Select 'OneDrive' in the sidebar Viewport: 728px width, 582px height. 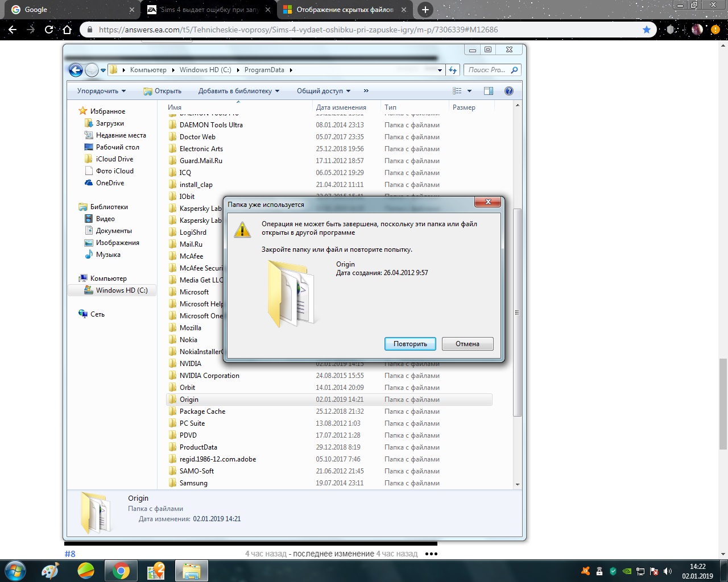coord(110,183)
